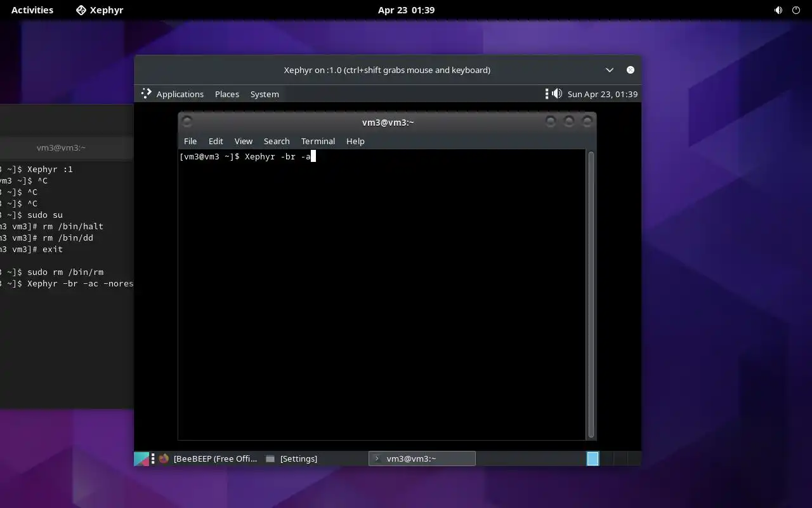Viewport: 812px width, 508px height.
Task: Select the highlighted first workspace in switcher
Action: click(593, 458)
